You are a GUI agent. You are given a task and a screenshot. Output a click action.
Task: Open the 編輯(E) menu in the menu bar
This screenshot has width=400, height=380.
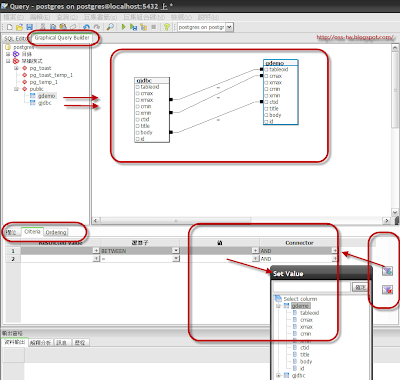pos(40,17)
